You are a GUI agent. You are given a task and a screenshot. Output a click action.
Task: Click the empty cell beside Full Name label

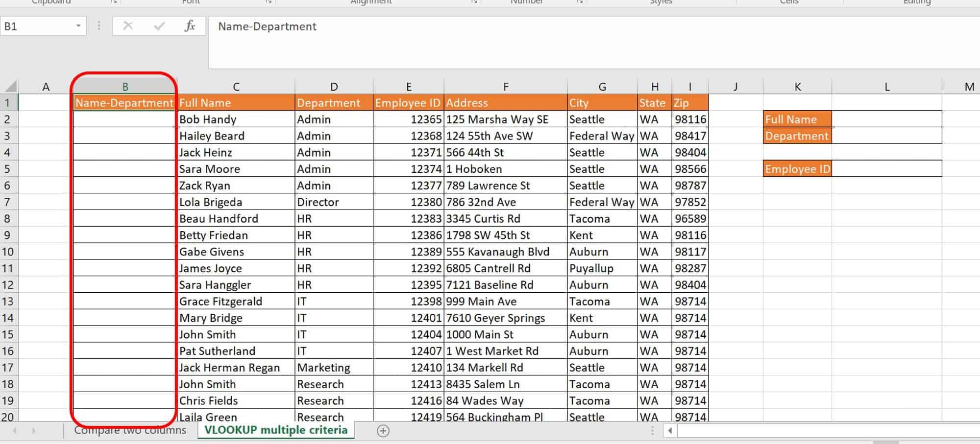pos(886,119)
